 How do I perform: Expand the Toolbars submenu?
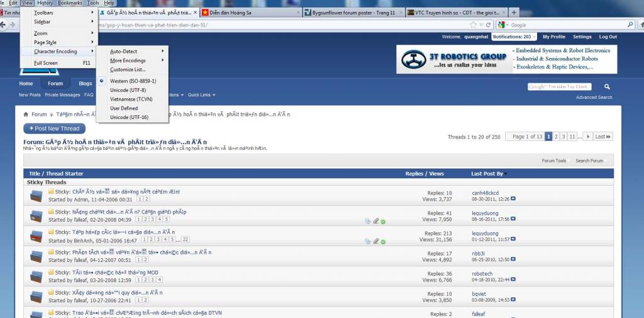coord(58,13)
